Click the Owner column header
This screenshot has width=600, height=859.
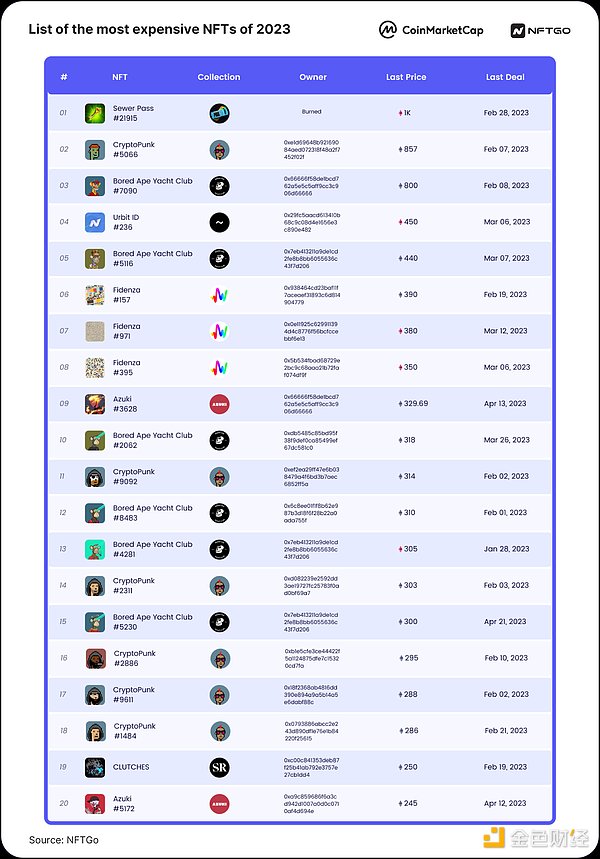pyautogui.click(x=313, y=77)
